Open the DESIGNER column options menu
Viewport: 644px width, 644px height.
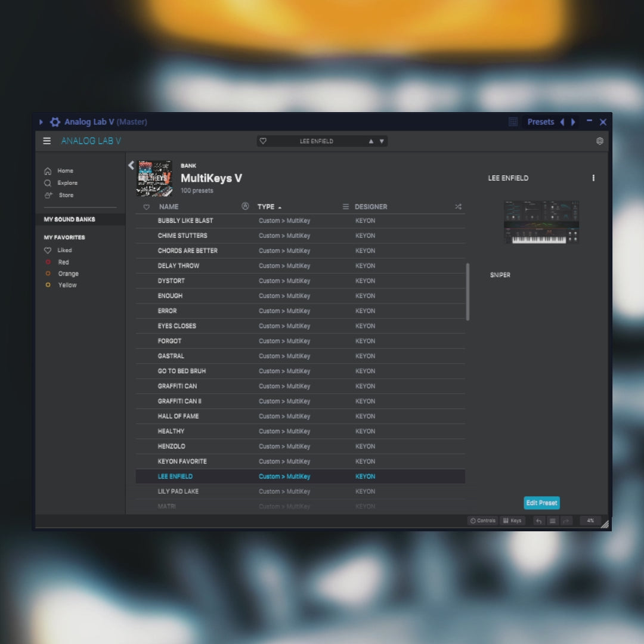[345, 207]
